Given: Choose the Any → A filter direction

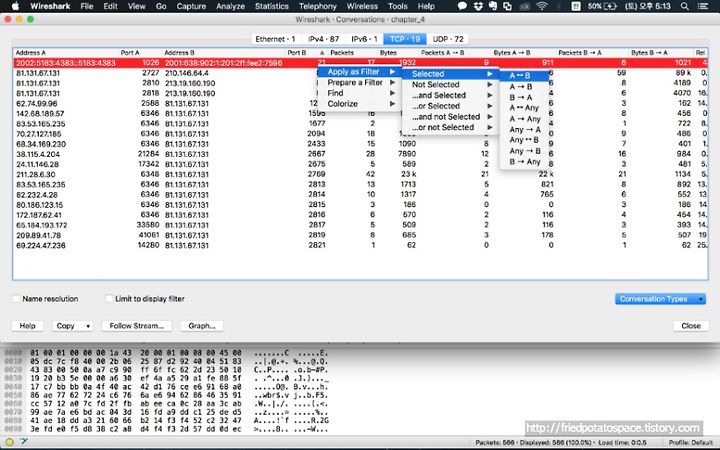Looking at the screenshot, I should [x=524, y=129].
